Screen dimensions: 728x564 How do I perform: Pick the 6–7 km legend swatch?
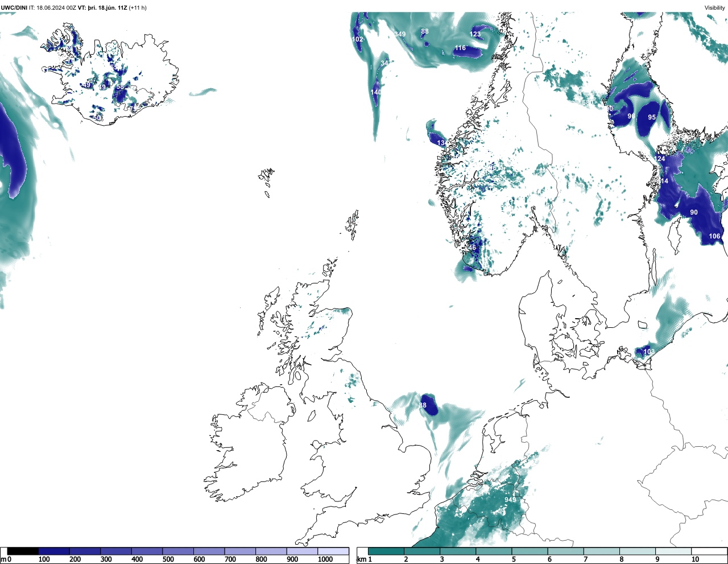click(565, 551)
